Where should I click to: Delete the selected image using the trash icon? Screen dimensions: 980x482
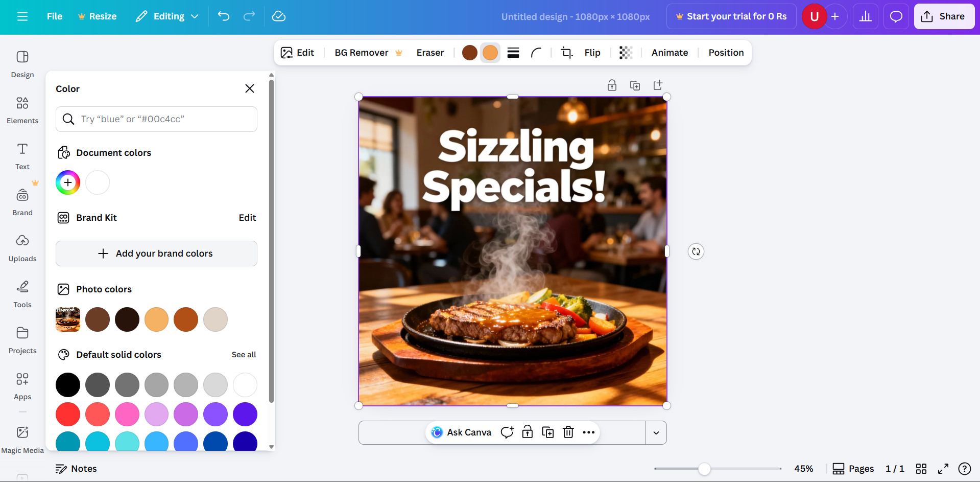(x=568, y=432)
